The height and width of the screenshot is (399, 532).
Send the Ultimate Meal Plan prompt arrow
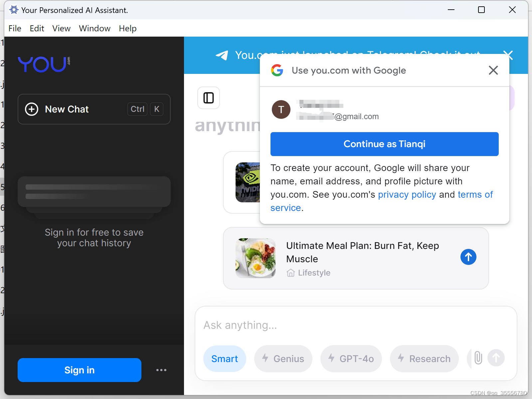[468, 257]
